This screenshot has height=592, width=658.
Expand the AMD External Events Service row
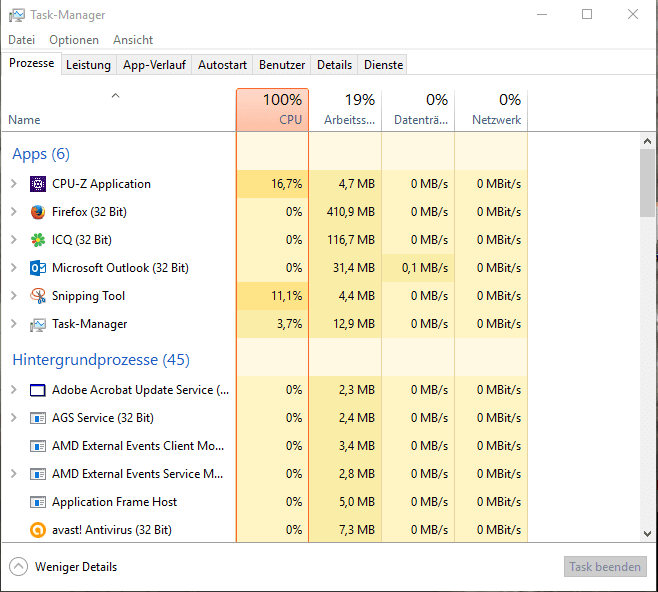tap(14, 474)
